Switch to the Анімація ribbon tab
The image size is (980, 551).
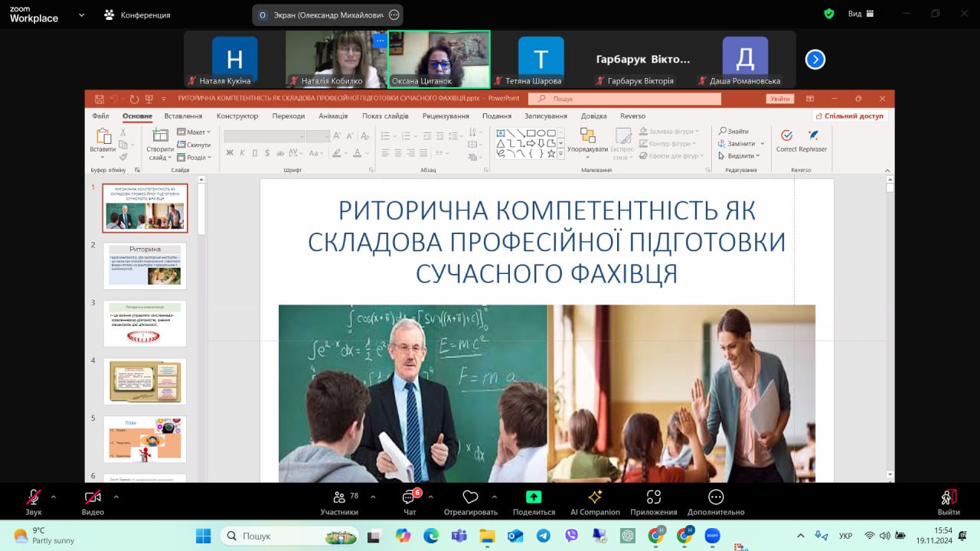pos(333,116)
